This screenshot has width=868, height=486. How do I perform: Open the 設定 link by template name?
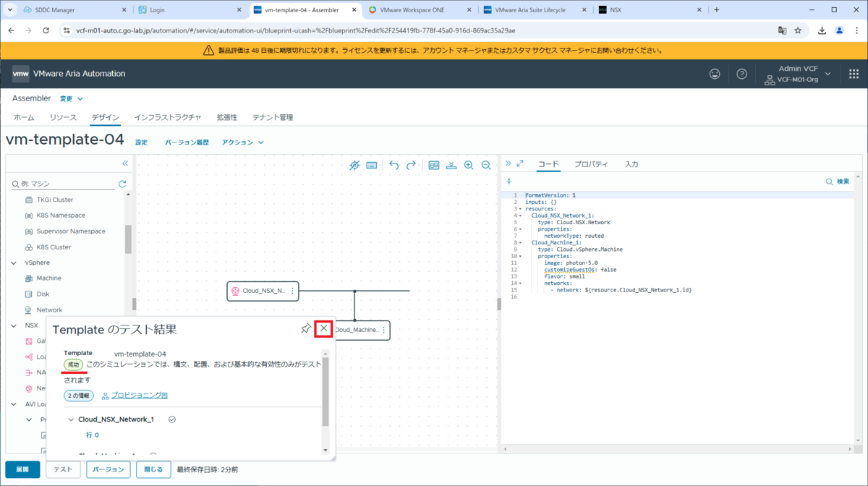click(142, 142)
